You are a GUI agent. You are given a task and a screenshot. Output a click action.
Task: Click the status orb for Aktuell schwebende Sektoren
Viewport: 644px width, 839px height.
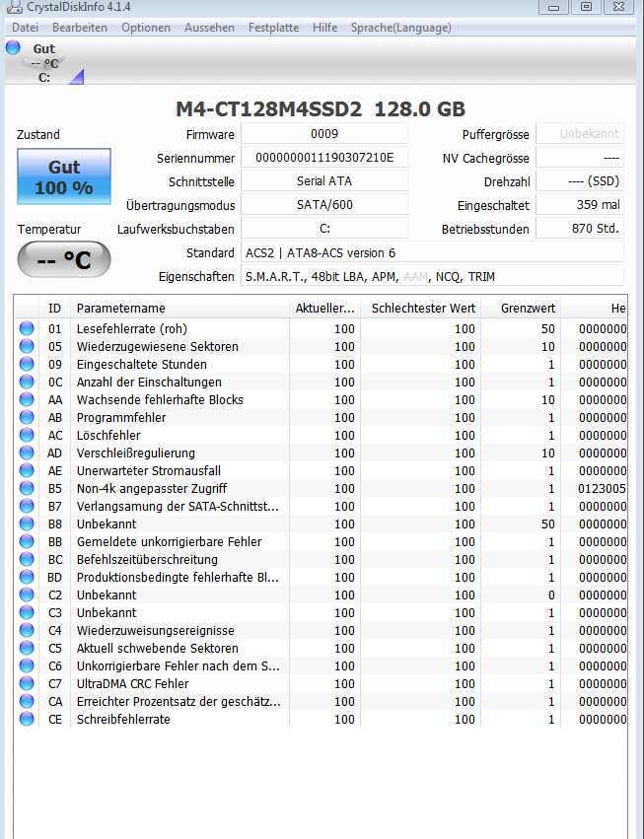click(27, 648)
